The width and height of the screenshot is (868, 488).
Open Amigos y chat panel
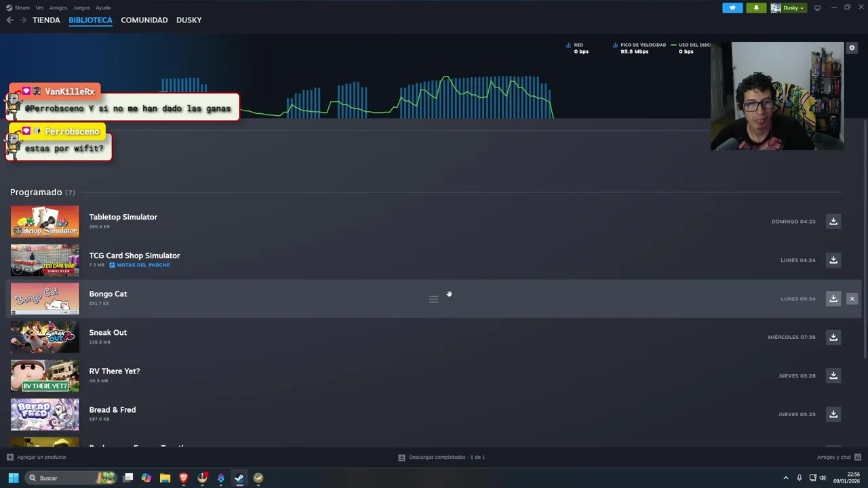click(x=838, y=457)
